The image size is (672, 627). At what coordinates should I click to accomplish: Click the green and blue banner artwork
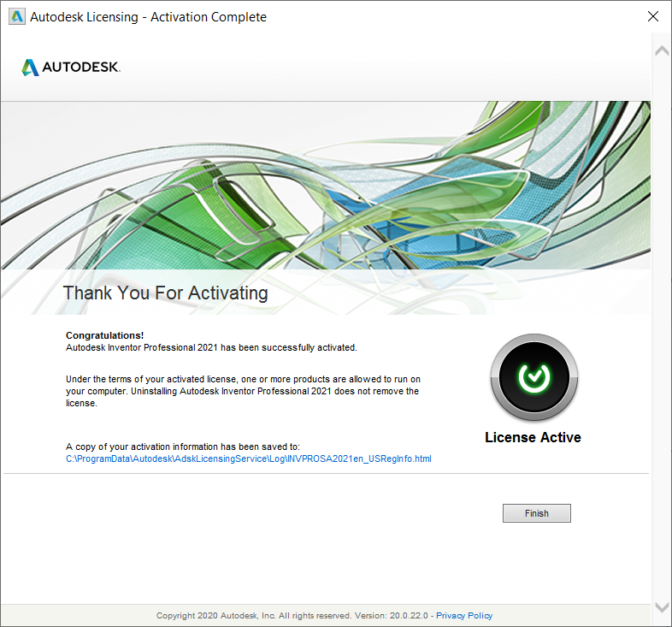pyautogui.click(x=326, y=186)
